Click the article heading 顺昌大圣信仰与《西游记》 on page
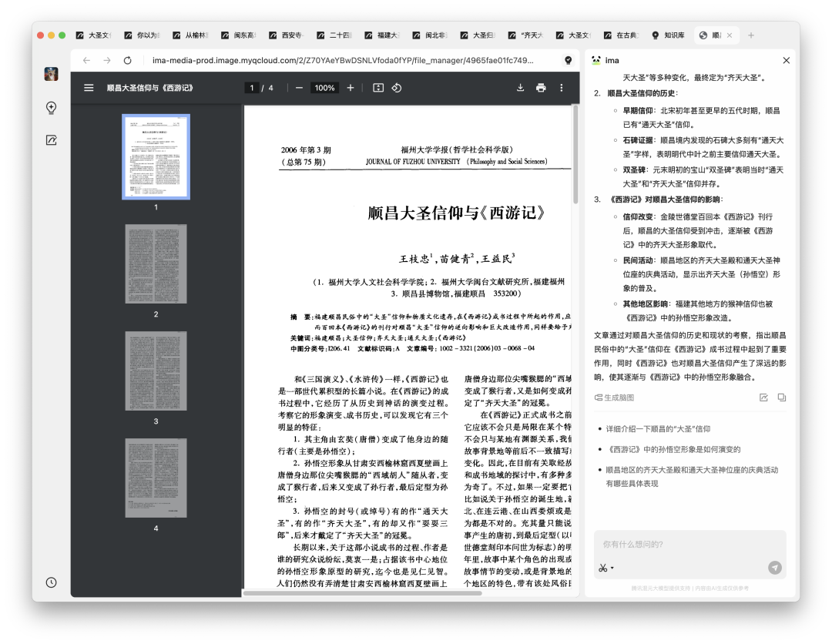 [x=456, y=213]
